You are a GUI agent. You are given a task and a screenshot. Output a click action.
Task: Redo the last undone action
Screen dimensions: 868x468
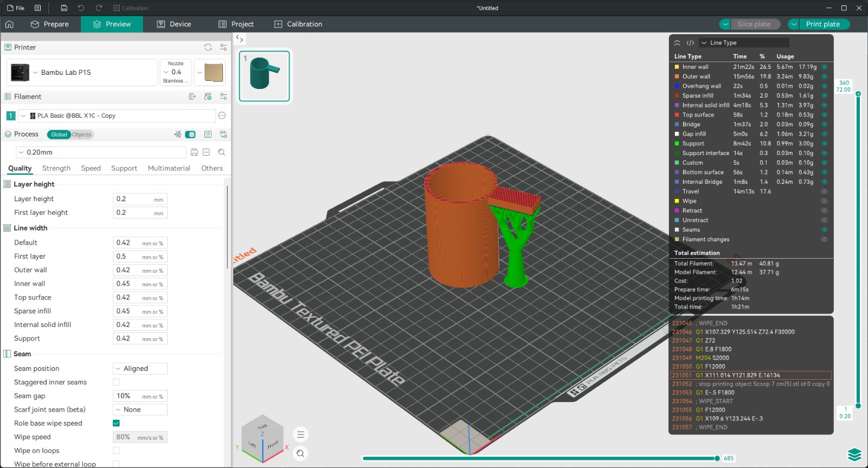pyautogui.click(x=99, y=8)
